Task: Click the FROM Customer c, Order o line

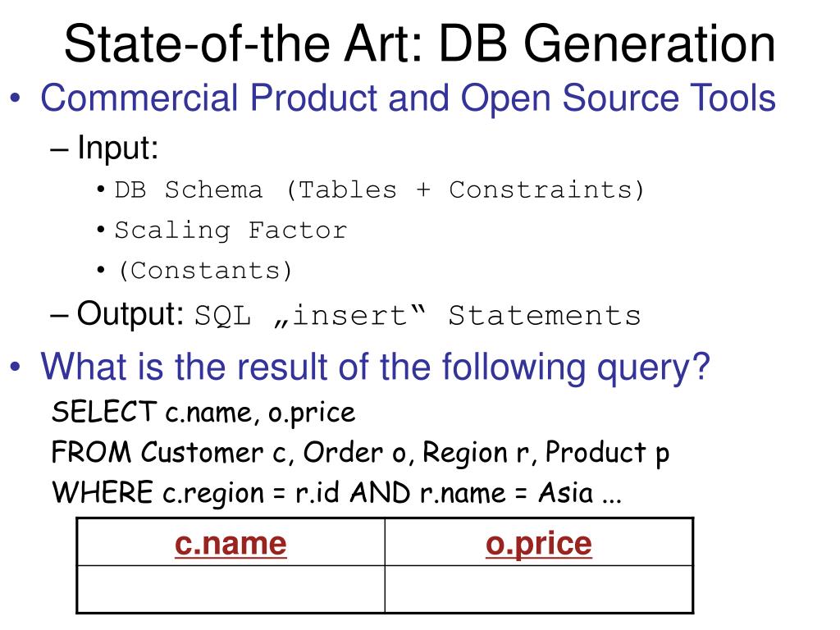Action: [x=361, y=453]
